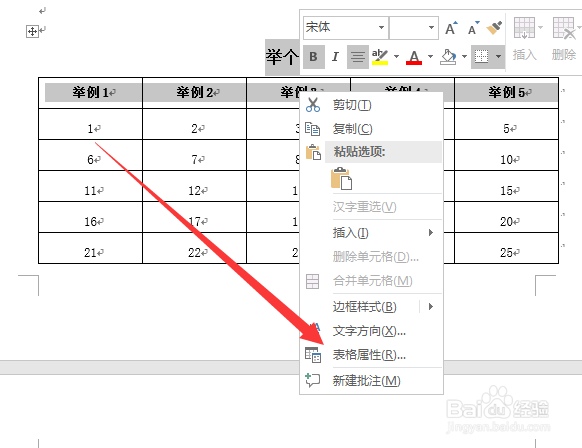
Task: Open the 宋体 font name dropdown
Action: (x=381, y=27)
